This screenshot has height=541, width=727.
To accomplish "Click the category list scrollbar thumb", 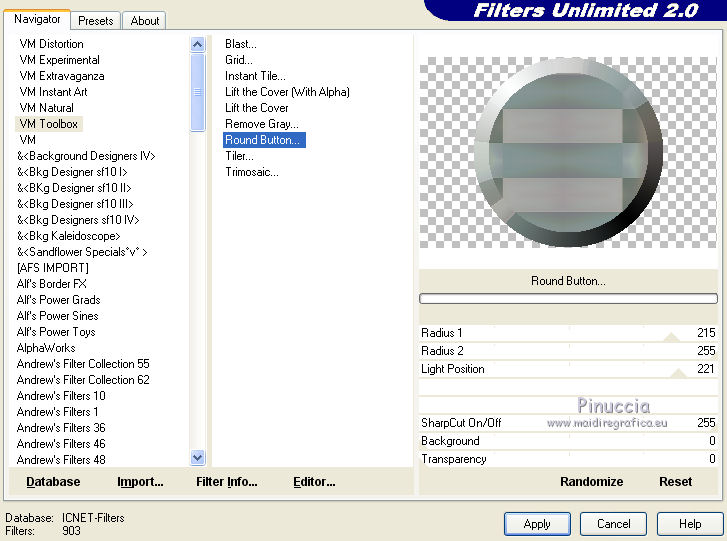I will (198, 92).
